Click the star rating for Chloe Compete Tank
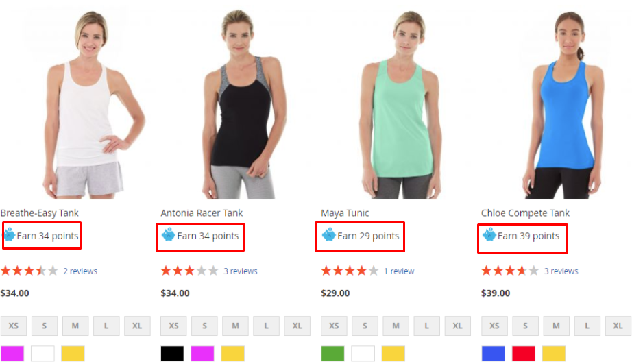Image resolution: width=632 pixels, height=364 pixels. 510,271
